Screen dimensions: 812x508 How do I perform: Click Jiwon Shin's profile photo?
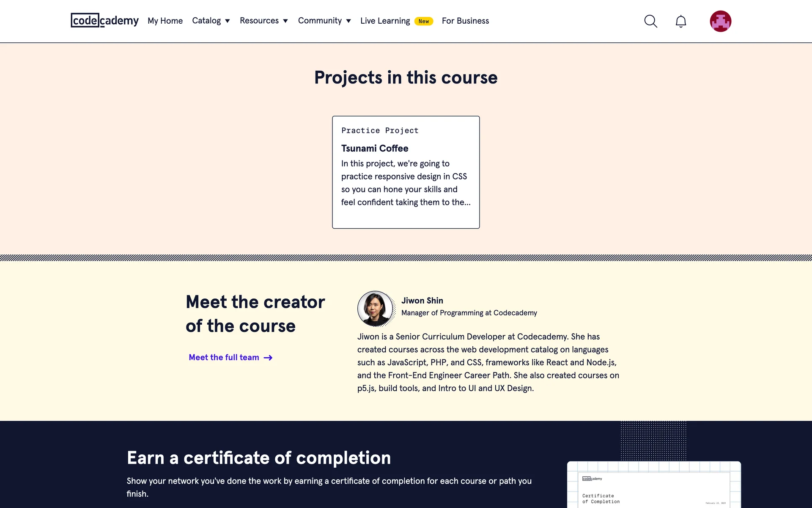(x=375, y=309)
